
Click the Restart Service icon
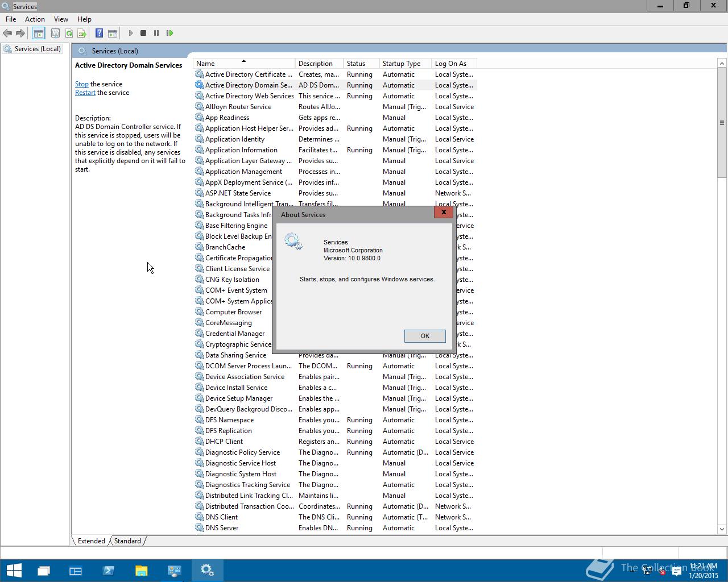169,33
